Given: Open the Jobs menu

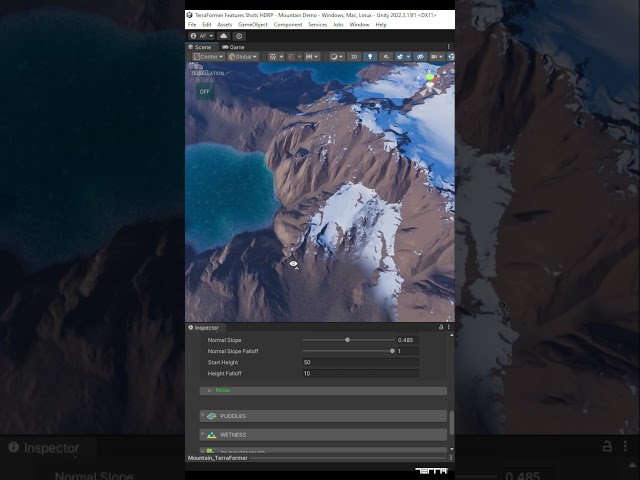Looking at the screenshot, I should 338,24.
